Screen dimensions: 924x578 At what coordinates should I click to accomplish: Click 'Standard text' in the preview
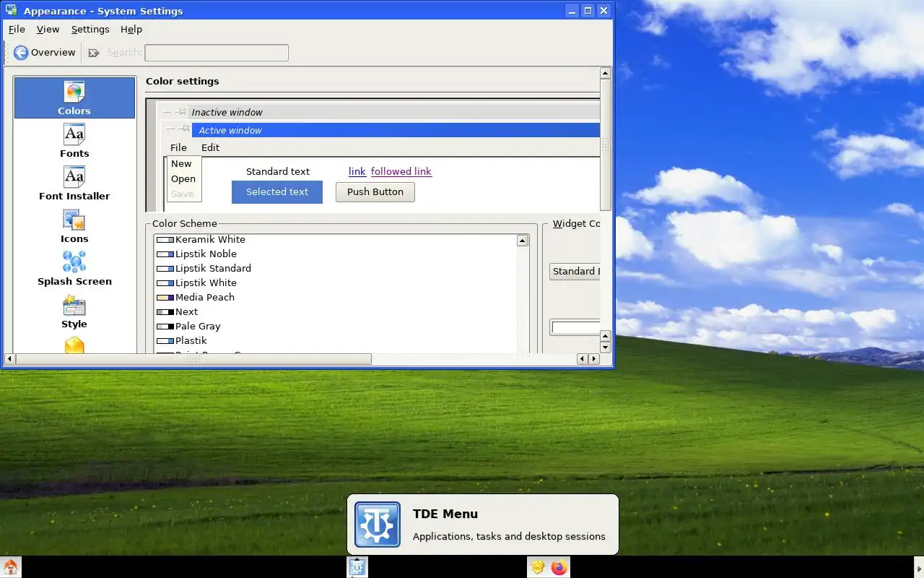pos(278,171)
